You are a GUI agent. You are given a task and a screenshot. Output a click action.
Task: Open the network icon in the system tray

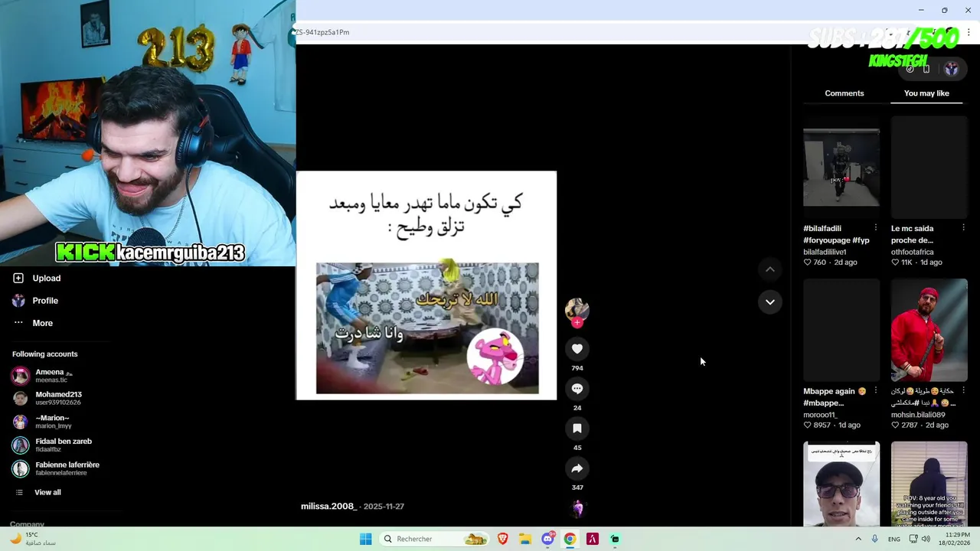[x=912, y=539]
